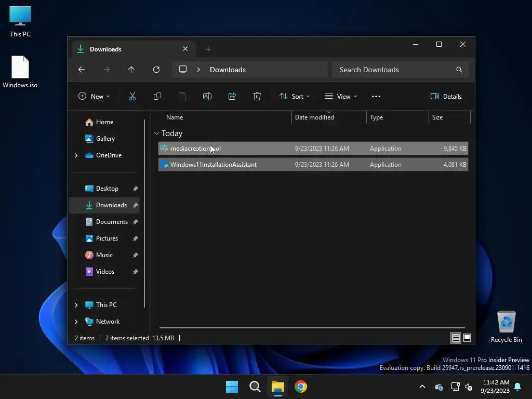Expand This PC in navigation pane
This screenshot has width=532, height=399.
coord(76,305)
